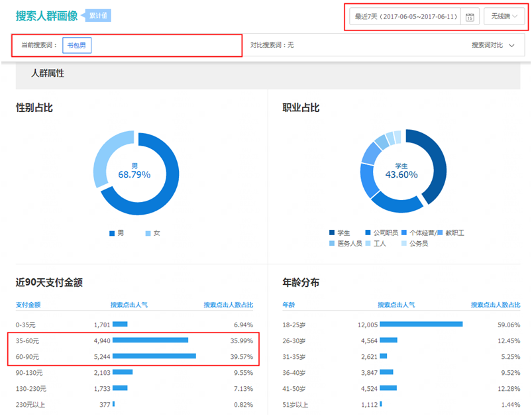Click the 教职工 legend square
Image resolution: width=532 pixels, height=416 pixels.
click(441, 233)
